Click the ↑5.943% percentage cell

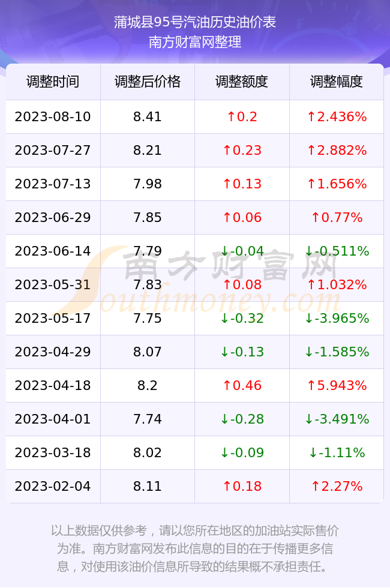click(x=337, y=385)
